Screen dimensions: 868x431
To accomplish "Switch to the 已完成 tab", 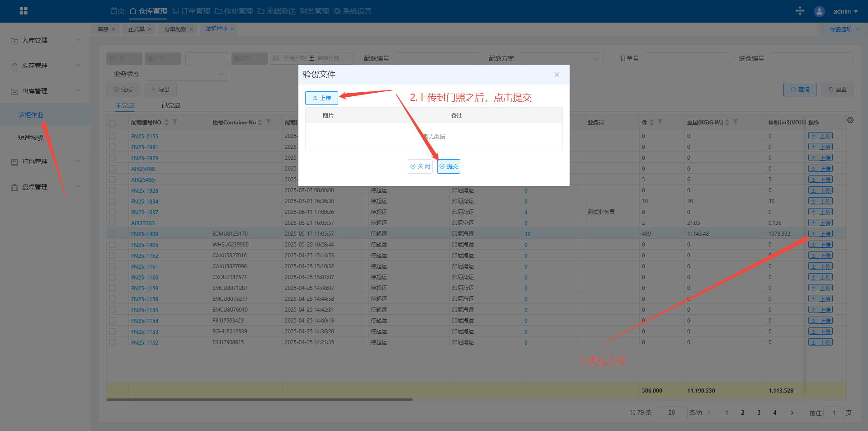I will tap(171, 105).
